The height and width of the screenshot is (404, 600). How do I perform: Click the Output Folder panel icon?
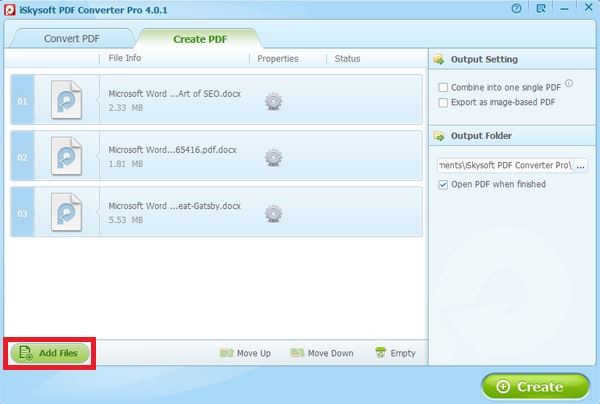coord(439,136)
